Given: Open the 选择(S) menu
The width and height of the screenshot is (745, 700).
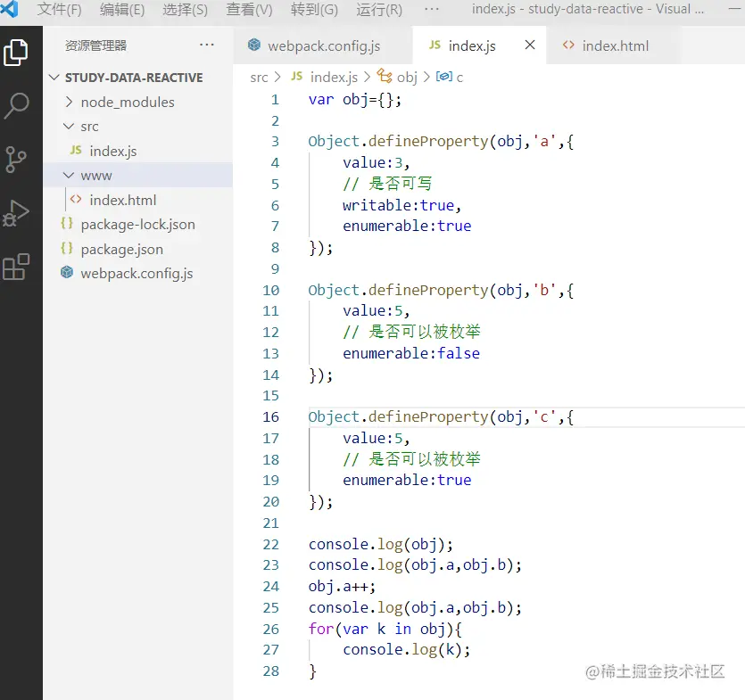Looking at the screenshot, I should [185, 10].
